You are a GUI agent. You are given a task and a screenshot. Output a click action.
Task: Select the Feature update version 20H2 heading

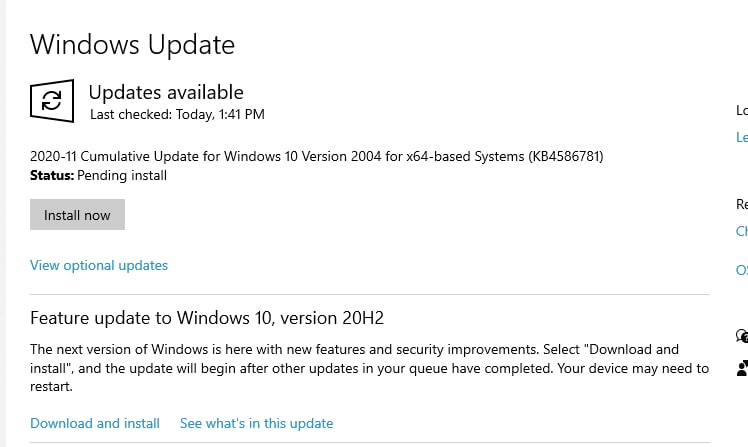pyautogui.click(x=207, y=318)
